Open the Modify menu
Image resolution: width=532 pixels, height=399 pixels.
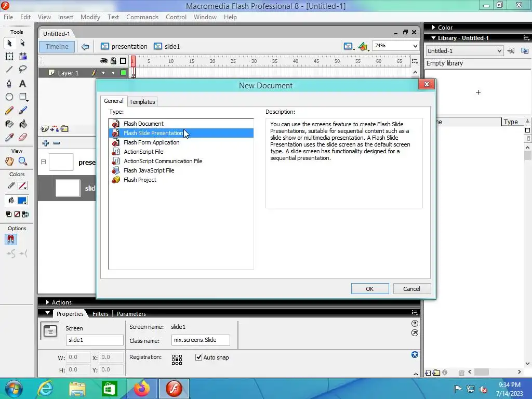pos(90,17)
